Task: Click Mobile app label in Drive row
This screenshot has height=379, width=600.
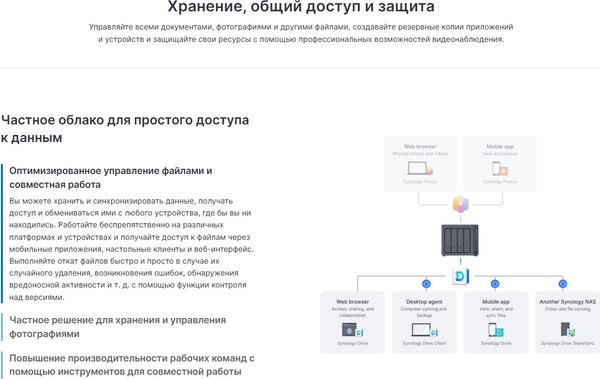Action: pyautogui.click(x=496, y=302)
